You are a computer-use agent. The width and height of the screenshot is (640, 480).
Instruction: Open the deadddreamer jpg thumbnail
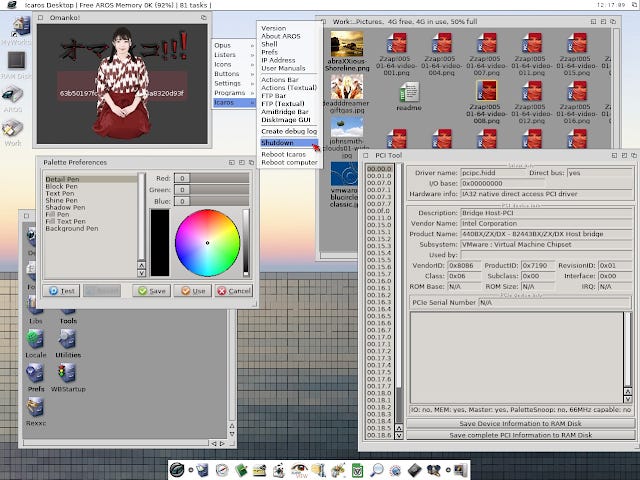347,87
